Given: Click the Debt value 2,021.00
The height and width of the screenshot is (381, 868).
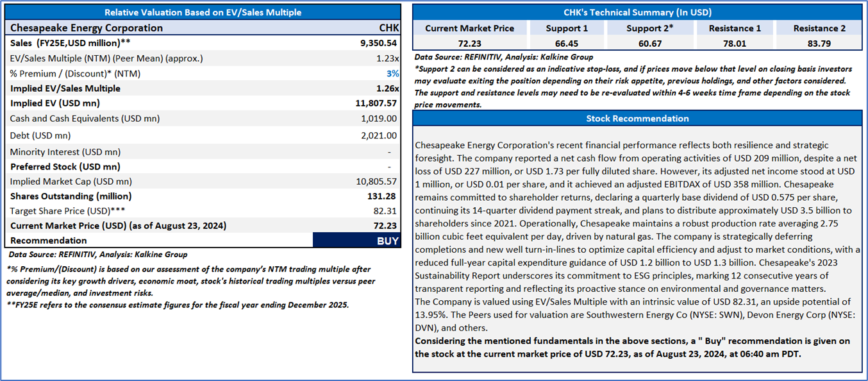Looking at the screenshot, I should tap(379, 135).
